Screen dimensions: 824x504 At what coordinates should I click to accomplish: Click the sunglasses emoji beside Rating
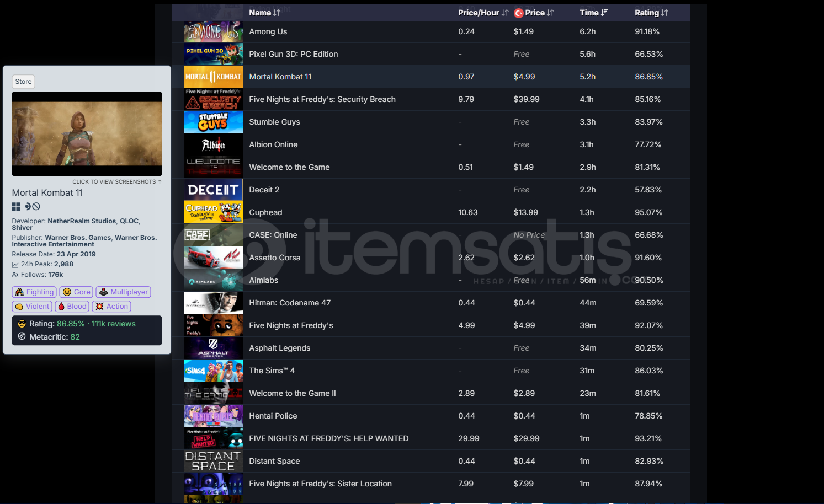tap(22, 324)
